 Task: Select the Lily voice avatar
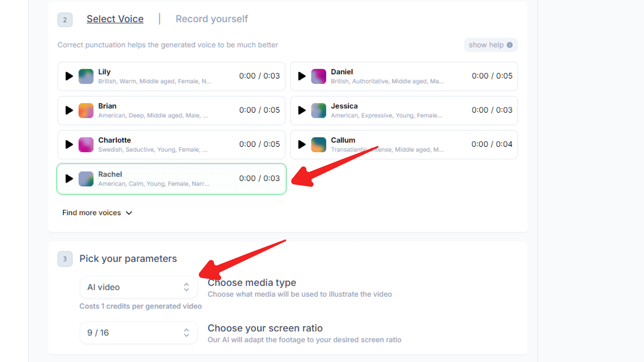pyautogui.click(x=86, y=76)
